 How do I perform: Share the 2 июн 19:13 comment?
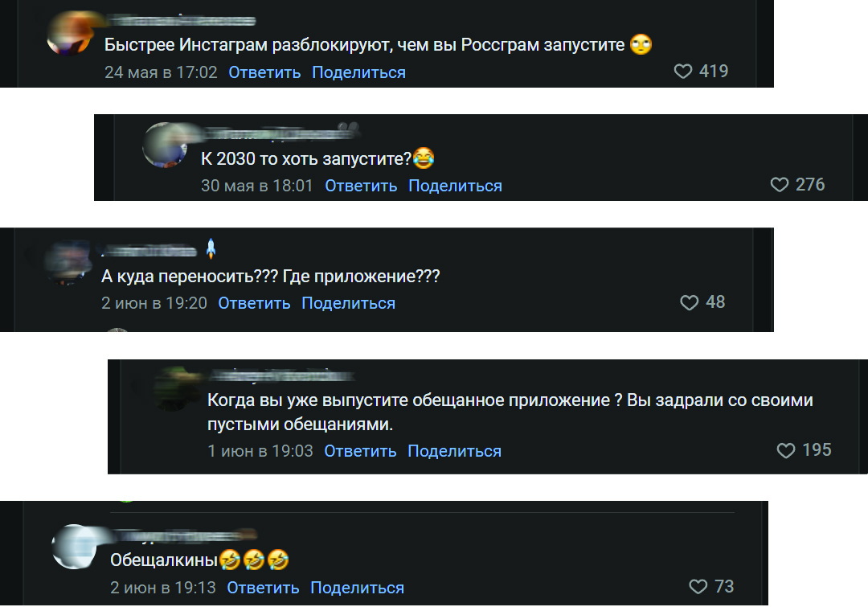357,588
